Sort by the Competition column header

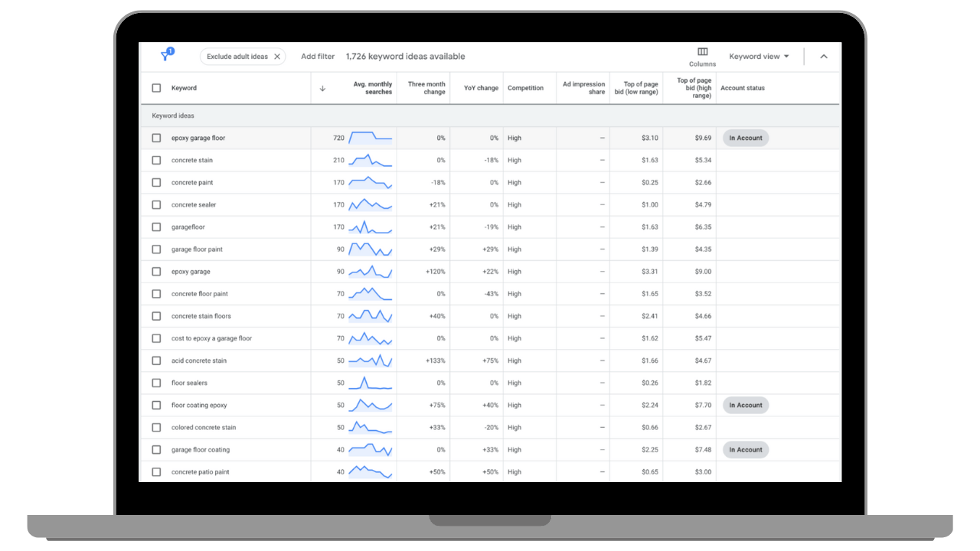click(x=525, y=88)
